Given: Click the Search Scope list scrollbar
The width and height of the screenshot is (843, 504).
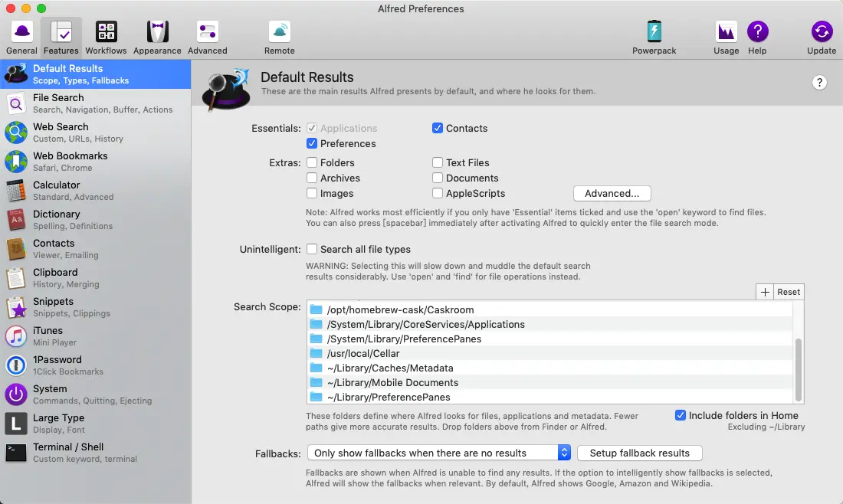Looking at the screenshot, I should click(799, 369).
